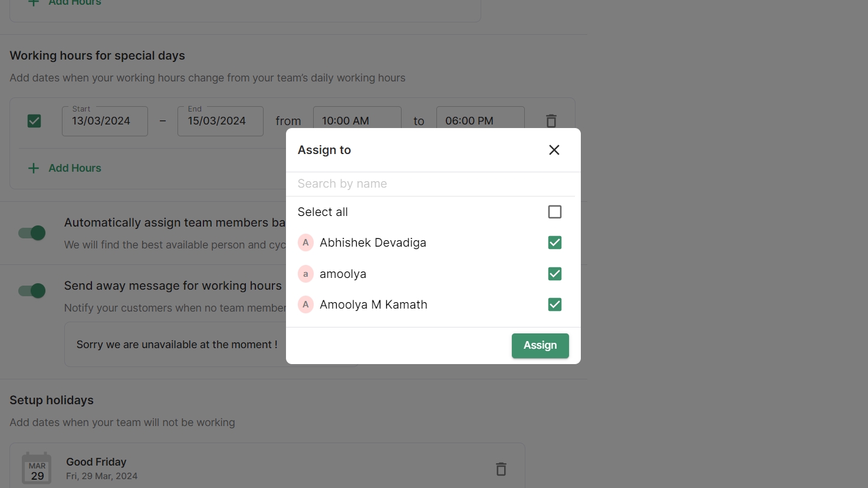
Task: Uncheck Abhishek Devadiga checkbox
Action: point(554,243)
